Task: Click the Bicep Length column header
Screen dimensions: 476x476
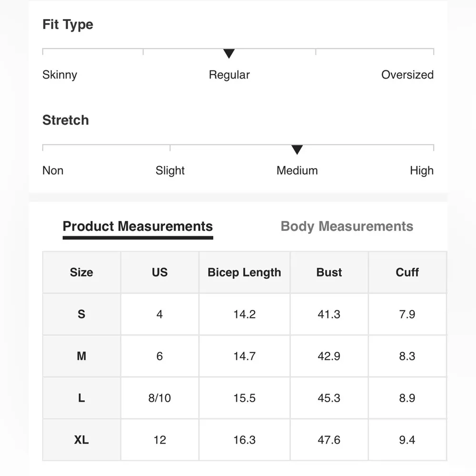Action: [244, 272]
